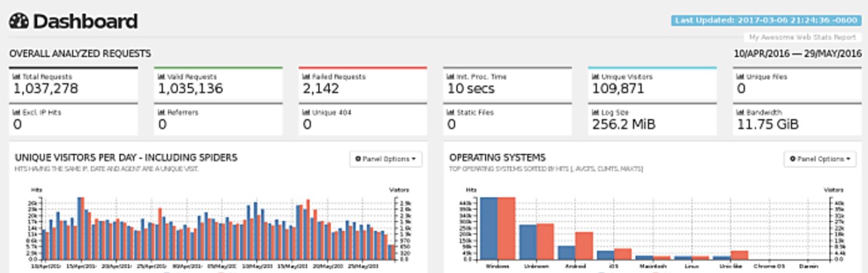Screen dimensions: 868x273
Task: Click the 1,037,278 total requests value
Action: click(x=45, y=88)
